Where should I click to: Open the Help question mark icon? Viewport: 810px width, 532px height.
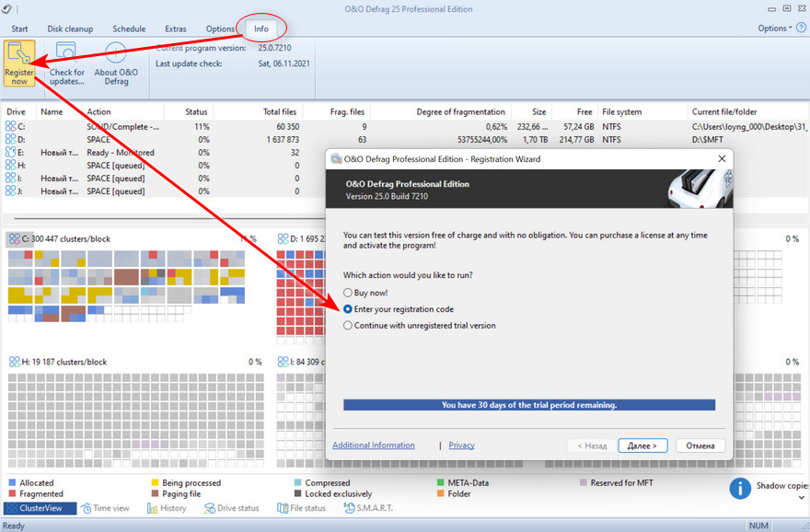pos(800,29)
